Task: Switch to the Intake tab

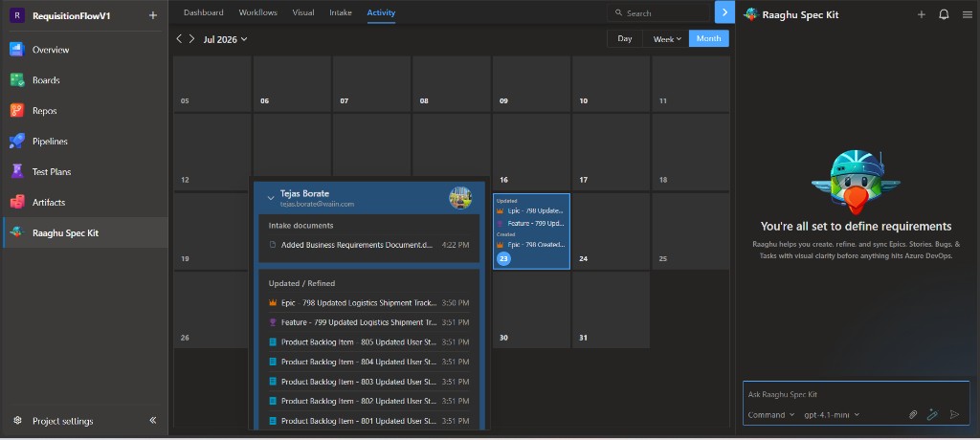Action: [341, 12]
